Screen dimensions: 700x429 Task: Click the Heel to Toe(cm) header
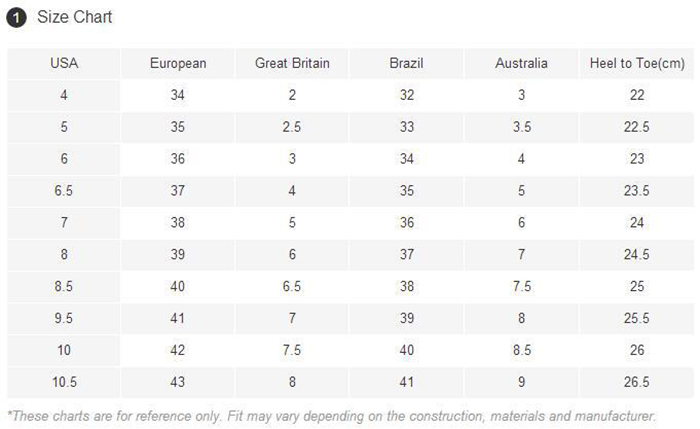(636, 63)
